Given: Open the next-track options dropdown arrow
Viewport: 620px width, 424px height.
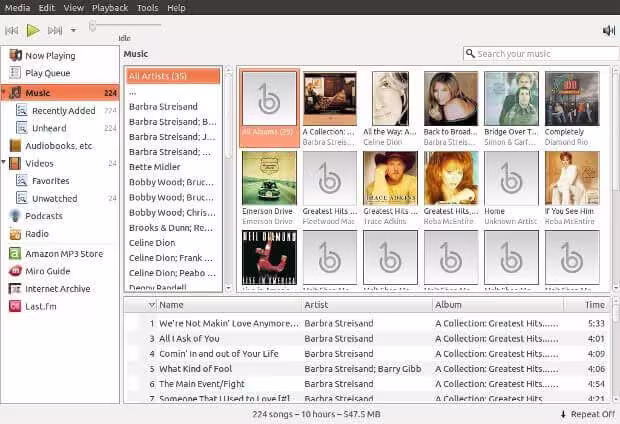Looking at the screenshot, I should [73, 30].
